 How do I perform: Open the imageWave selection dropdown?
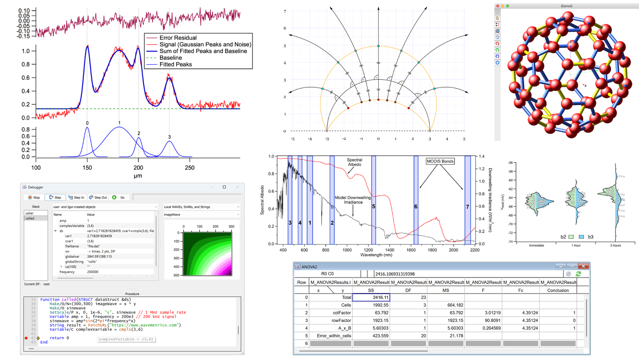(x=201, y=215)
